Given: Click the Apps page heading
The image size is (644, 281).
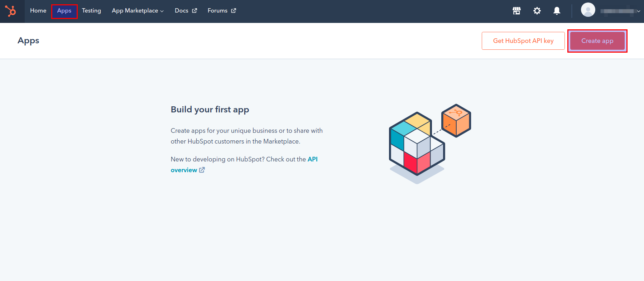Looking at the screenshot, I should pos(29,41).
